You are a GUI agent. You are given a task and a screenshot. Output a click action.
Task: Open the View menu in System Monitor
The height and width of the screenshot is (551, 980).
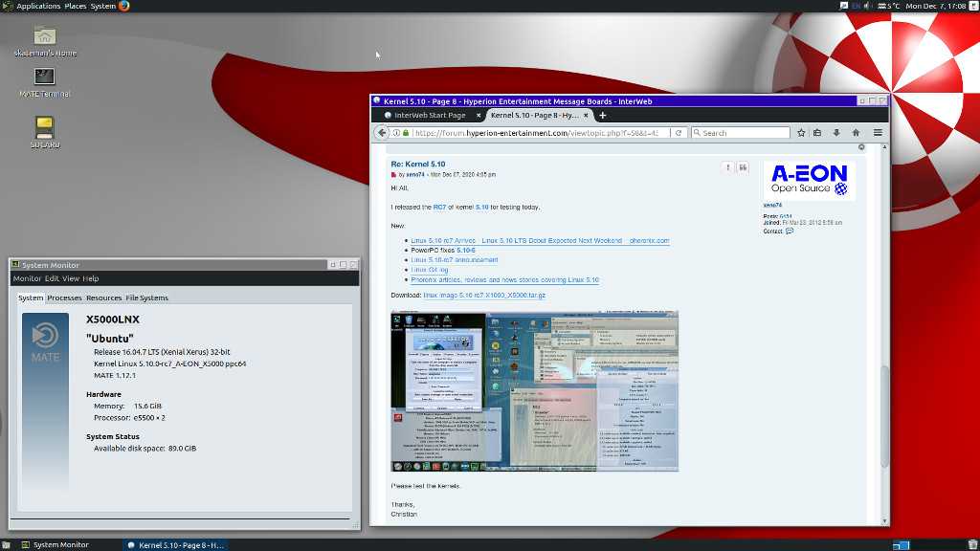point(71,278)
